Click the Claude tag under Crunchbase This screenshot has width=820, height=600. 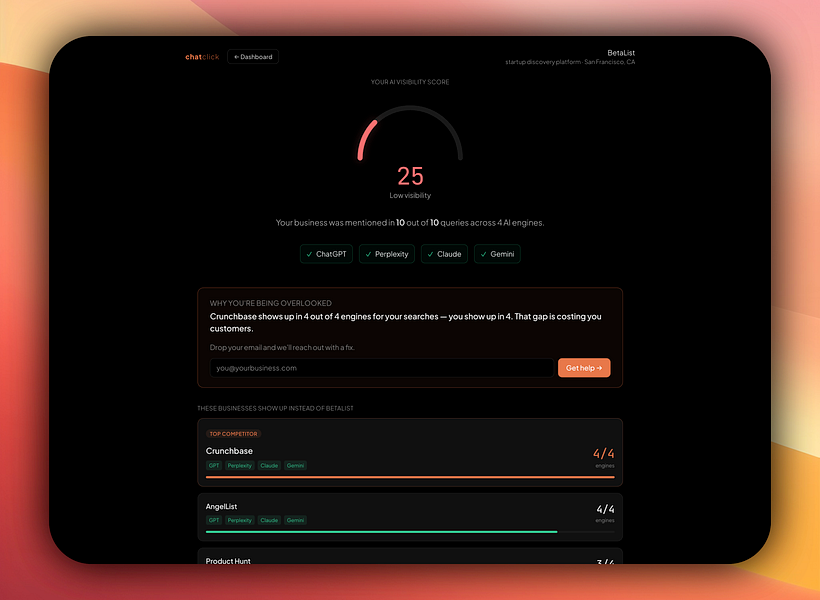click(269, 466)
